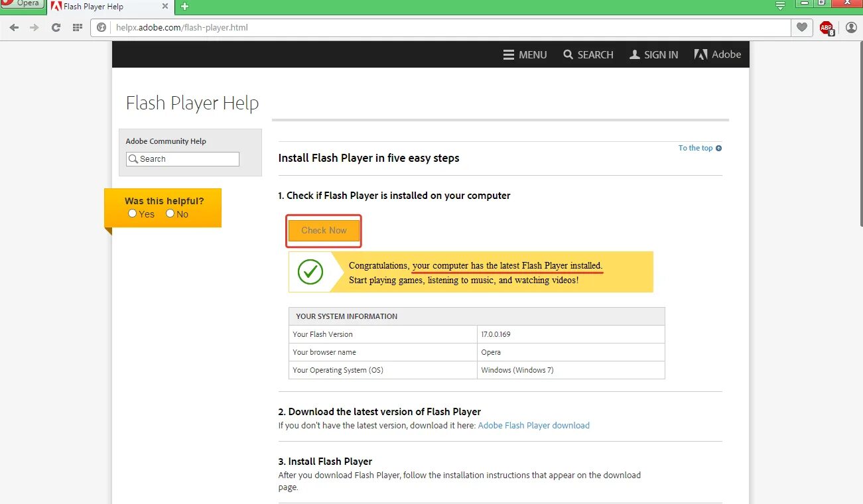Click the Your browser name row label

(x=324, y=352)
